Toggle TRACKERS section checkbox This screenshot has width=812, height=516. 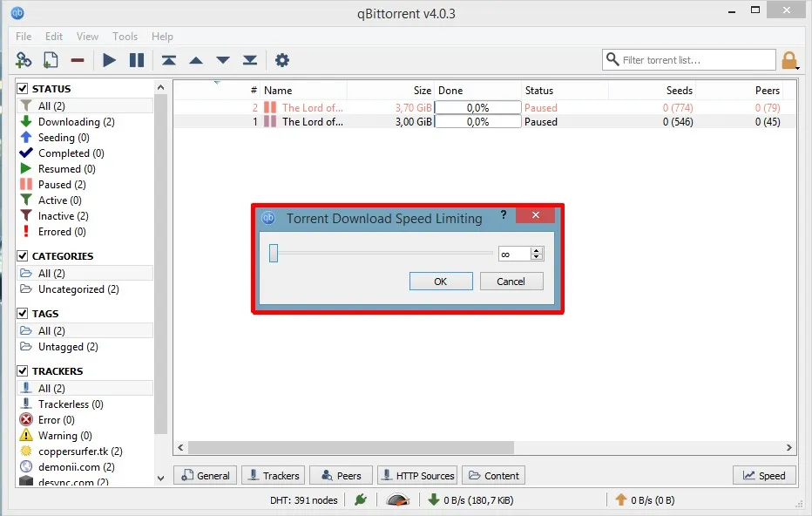tap(23, 371)
